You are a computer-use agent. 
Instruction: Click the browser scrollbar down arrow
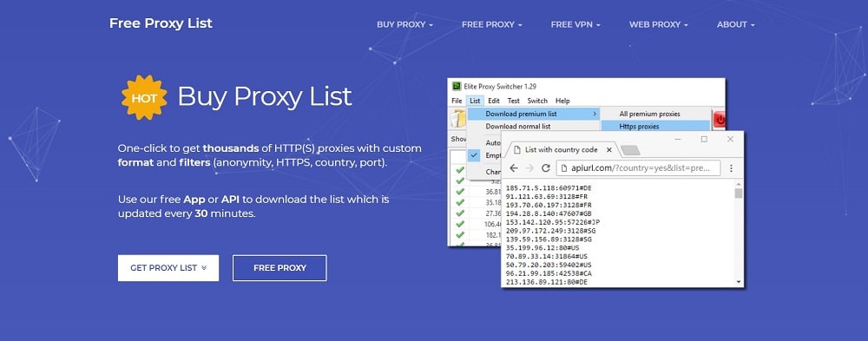click(739, 282)
